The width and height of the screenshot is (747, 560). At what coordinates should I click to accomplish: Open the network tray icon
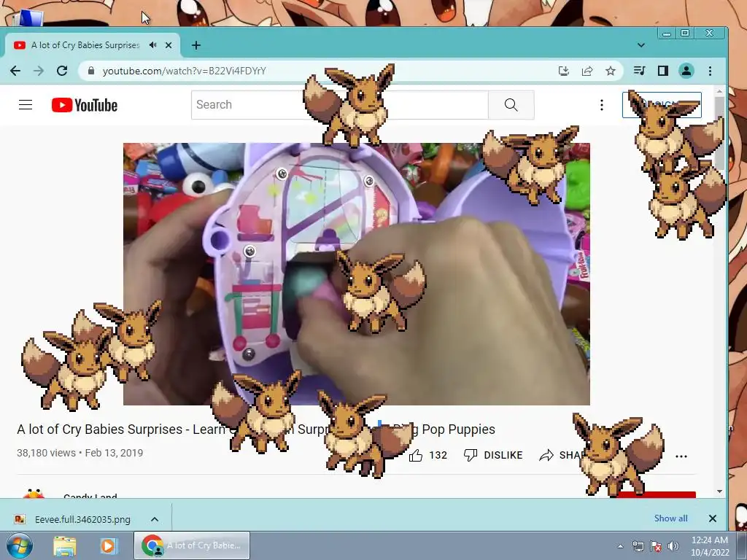[638, 546]
